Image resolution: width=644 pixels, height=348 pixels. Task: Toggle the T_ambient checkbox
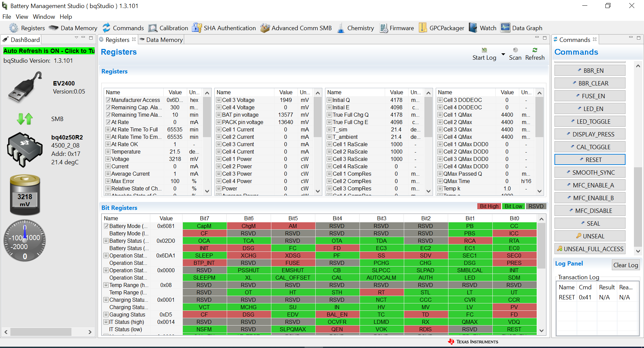pyautogui.click(x=329, y=137)
